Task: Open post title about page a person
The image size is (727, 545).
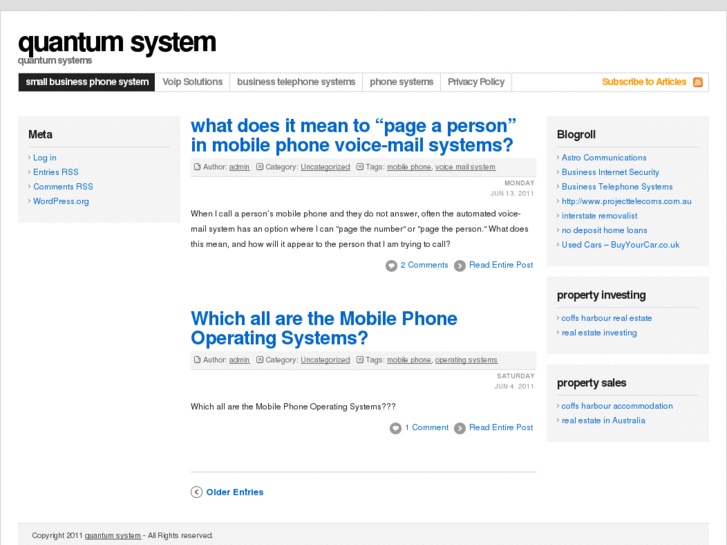Action: pos(353,135)
